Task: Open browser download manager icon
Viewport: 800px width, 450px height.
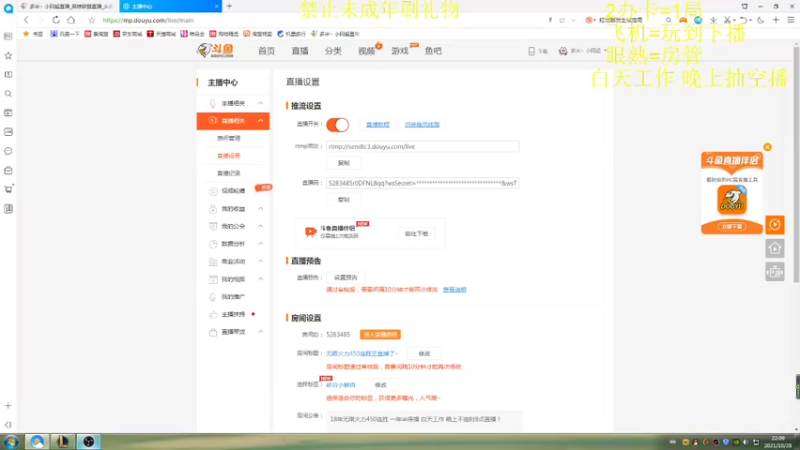Action: 713,20
